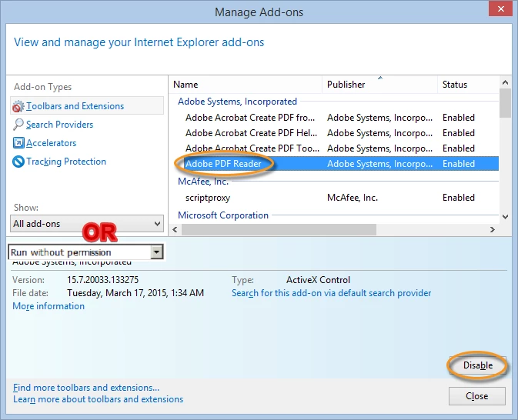Click the Accelerators arrow icon
The height and width of the screenshot is (420, 518).
click(18, 143)
